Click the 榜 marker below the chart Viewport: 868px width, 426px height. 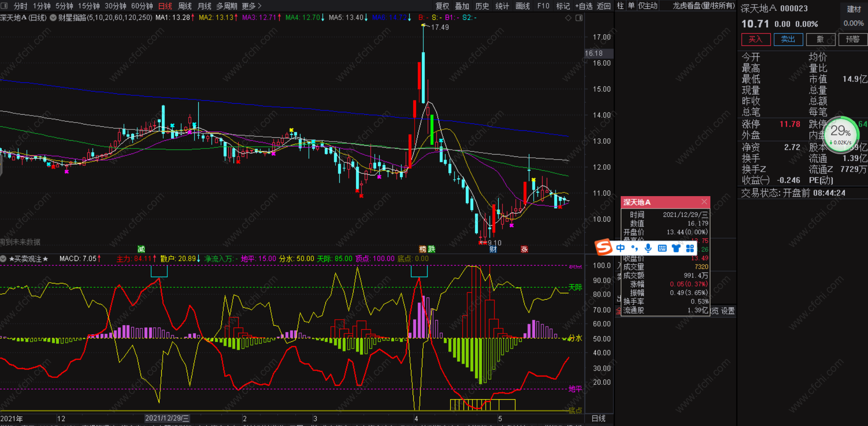[x=422, y=249]
